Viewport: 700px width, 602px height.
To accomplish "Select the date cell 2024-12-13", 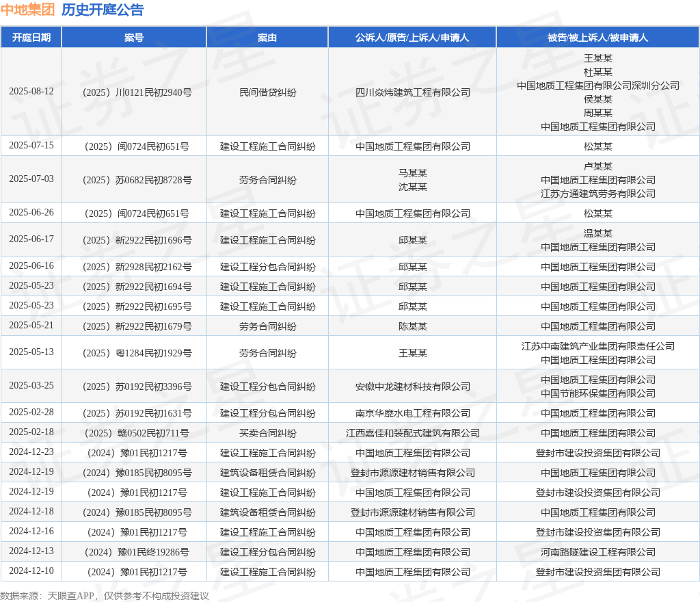I will pyautogui.click(x=31, y=551).
